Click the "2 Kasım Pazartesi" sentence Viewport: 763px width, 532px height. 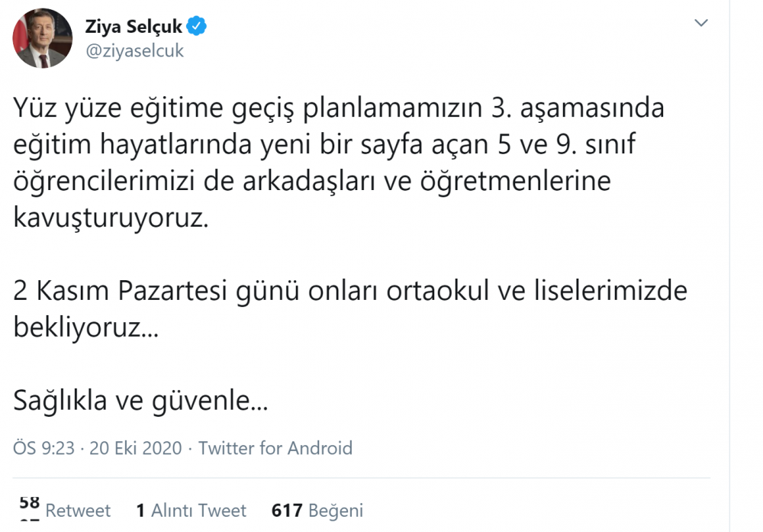coord(350,292)
